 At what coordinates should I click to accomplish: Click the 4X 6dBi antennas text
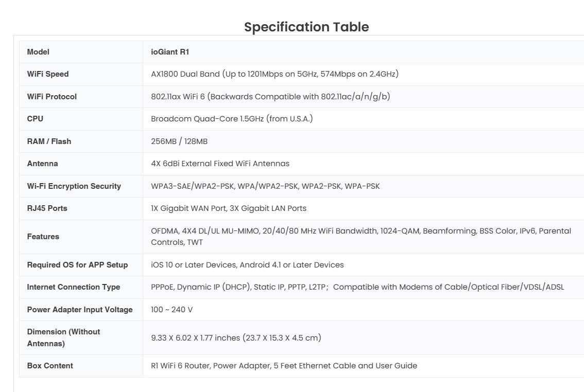tap(220, 164)
